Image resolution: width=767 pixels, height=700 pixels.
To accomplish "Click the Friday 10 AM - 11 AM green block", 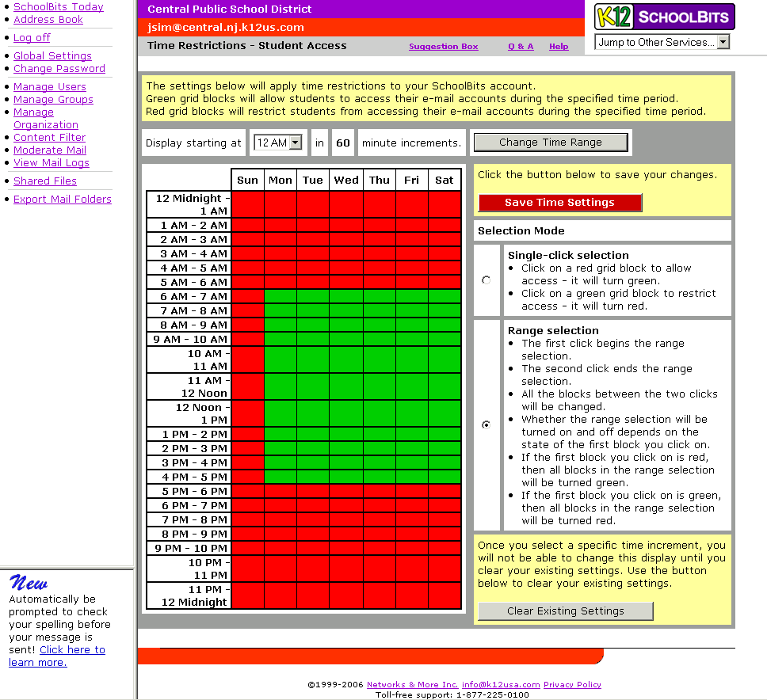I will click(411, 360).
